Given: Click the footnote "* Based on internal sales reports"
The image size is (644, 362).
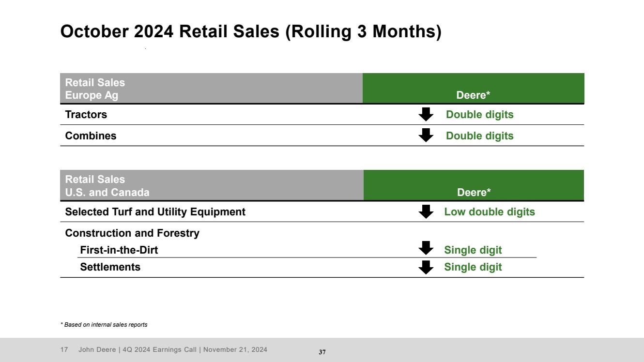Looking at the screenshot, I should coord(104,325).
